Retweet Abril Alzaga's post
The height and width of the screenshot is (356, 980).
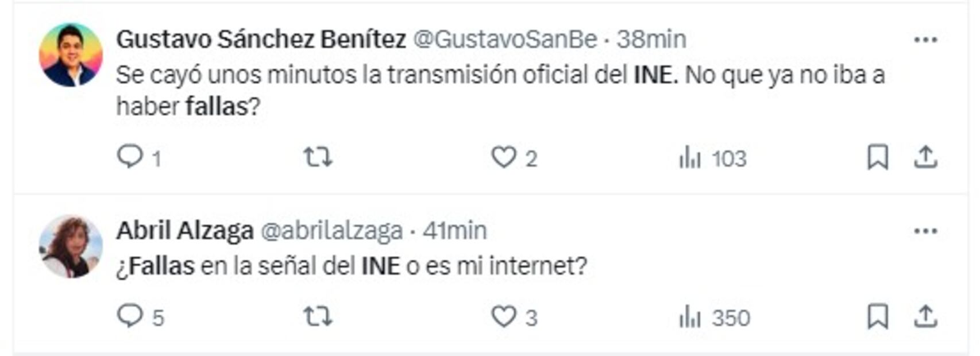(x=318, y=316)
